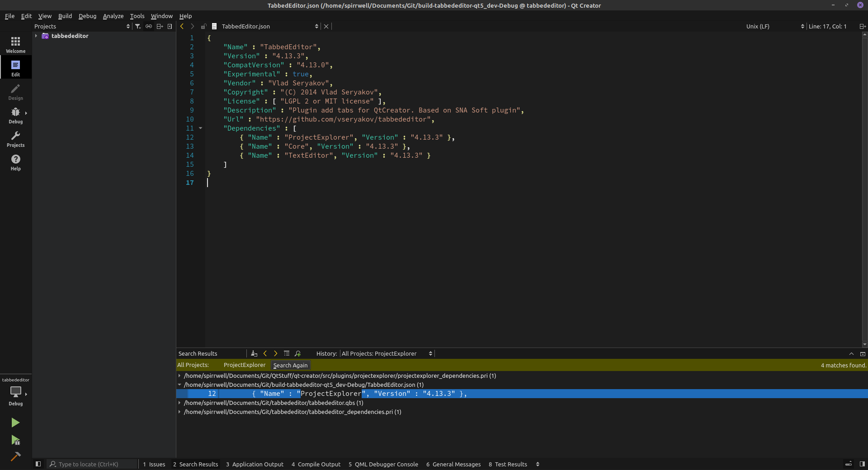Image resolution: width=868 pixels, height=470 pixels.
Task: Switch to Debug mode in sidebar
Action: 15,115
